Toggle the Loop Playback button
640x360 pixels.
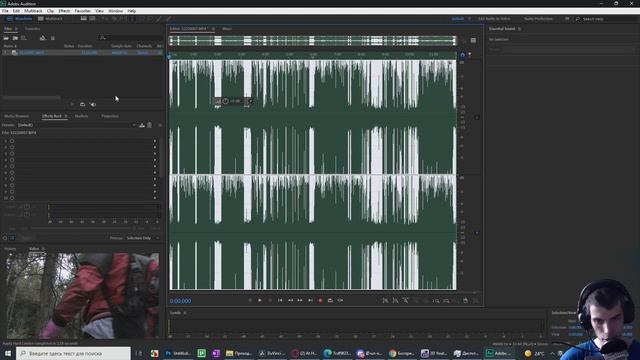pyautogui.click(x=330, y=300)
